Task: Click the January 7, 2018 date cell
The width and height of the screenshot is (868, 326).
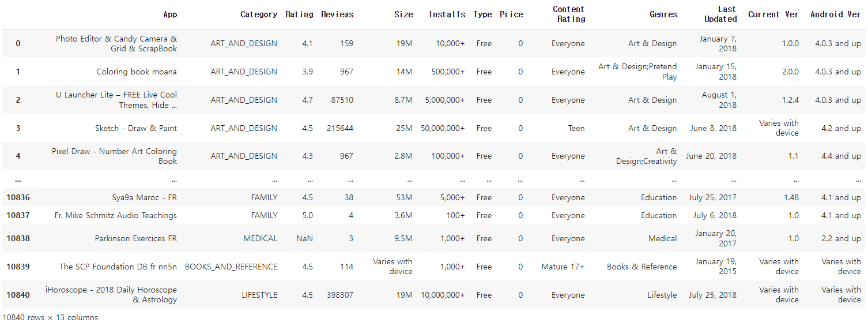Action: (x=718, y=43)
